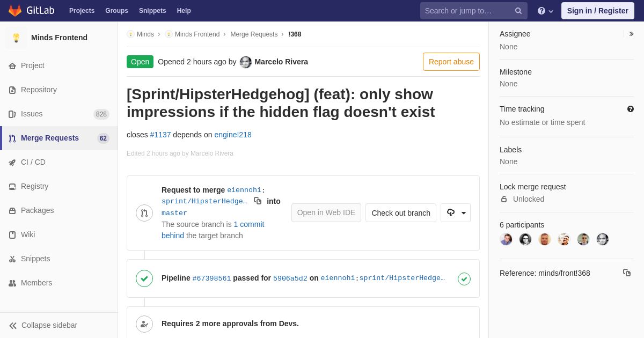Click the green pipeline passed status icon
Viewport: 644px width, 338px height.
point(464,279)
